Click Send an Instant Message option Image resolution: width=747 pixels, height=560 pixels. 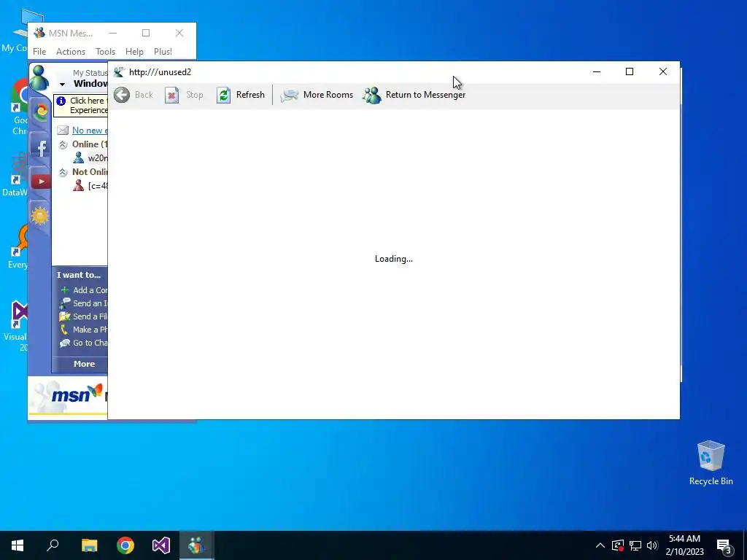coord(84,303)
